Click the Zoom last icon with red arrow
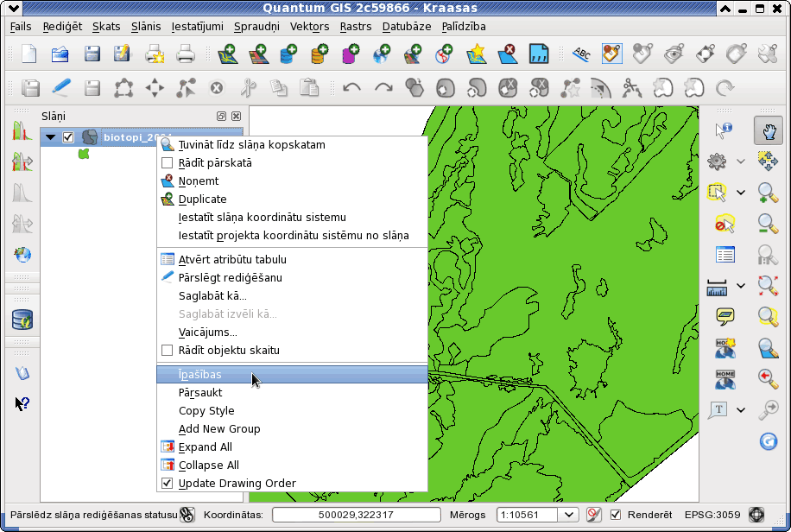 click(x=768, y=378)
